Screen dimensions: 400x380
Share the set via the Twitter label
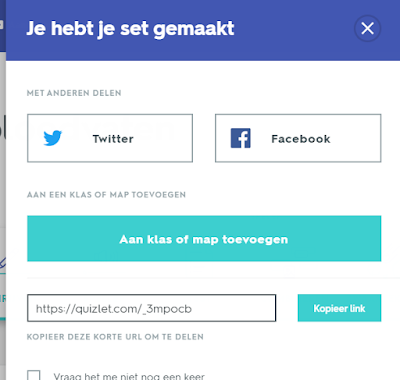point(113,139)
